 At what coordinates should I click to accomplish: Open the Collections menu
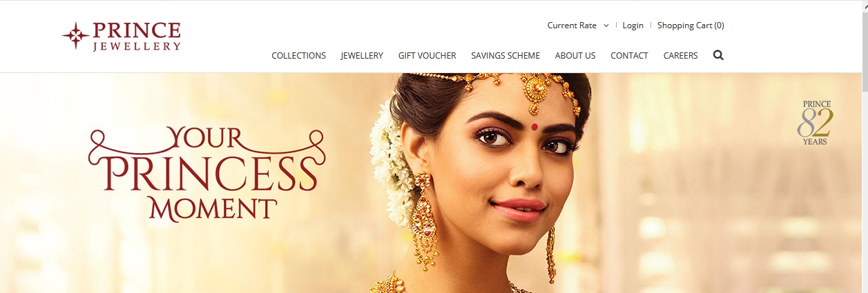(x=298, y=55)
